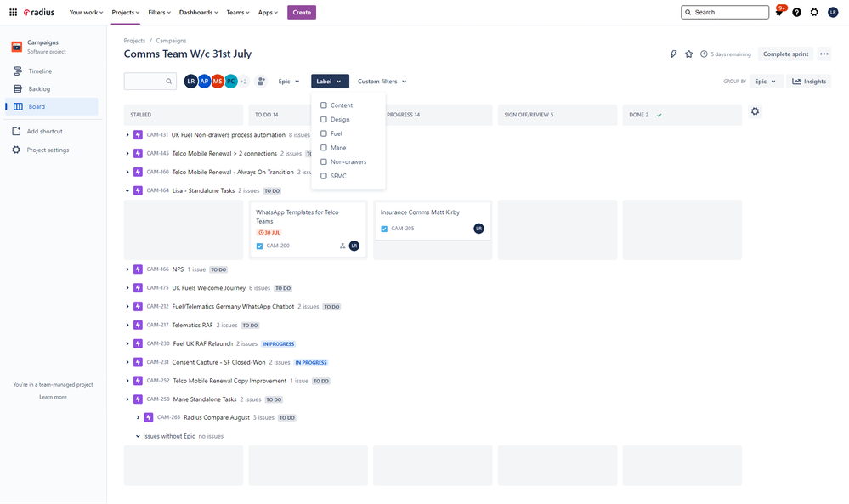The width and height of the screenshot is (849, 504).
Task: Open the LR profile avatar in top bar
Action: coord(833,12)
